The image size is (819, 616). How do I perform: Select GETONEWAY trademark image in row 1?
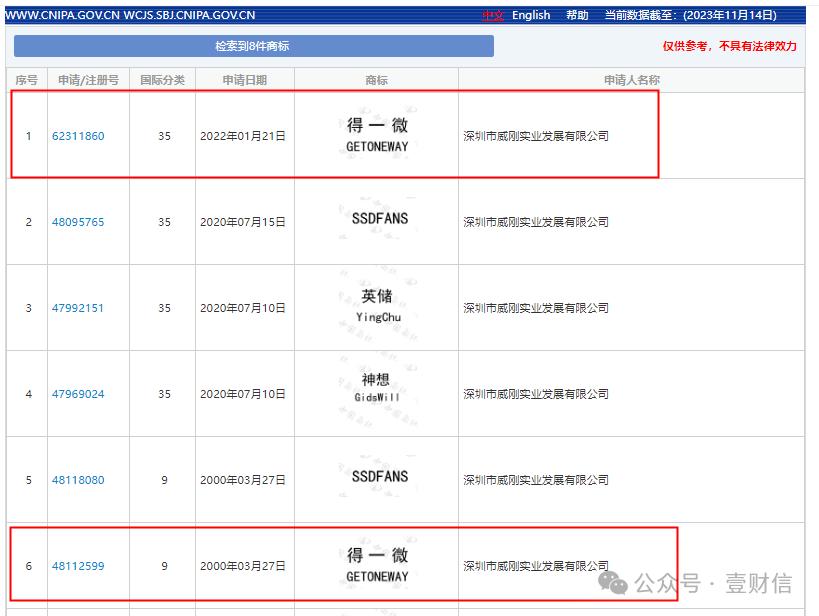click(377, 135)
